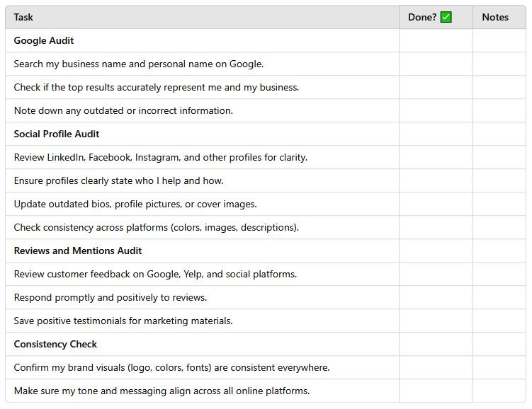This screenshot has height=409, width=532.
Task: Click Done cell for Check if top results
Action: coord(436,87)
